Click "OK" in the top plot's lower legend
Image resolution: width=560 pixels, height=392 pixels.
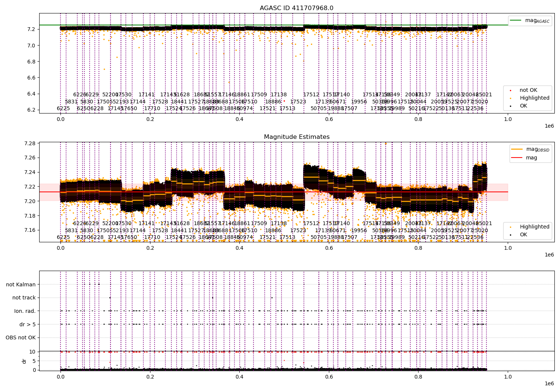pos(523,106)
